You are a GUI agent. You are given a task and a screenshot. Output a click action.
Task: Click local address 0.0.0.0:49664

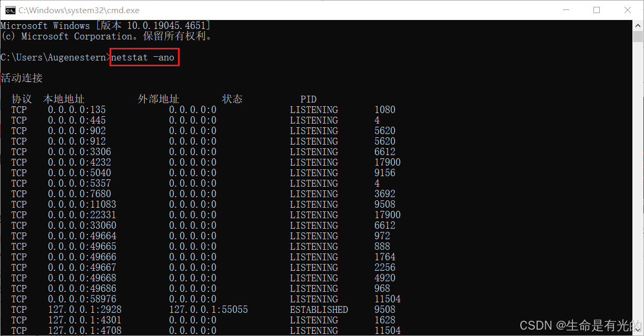pyautogui.click(x=82, y=236)
